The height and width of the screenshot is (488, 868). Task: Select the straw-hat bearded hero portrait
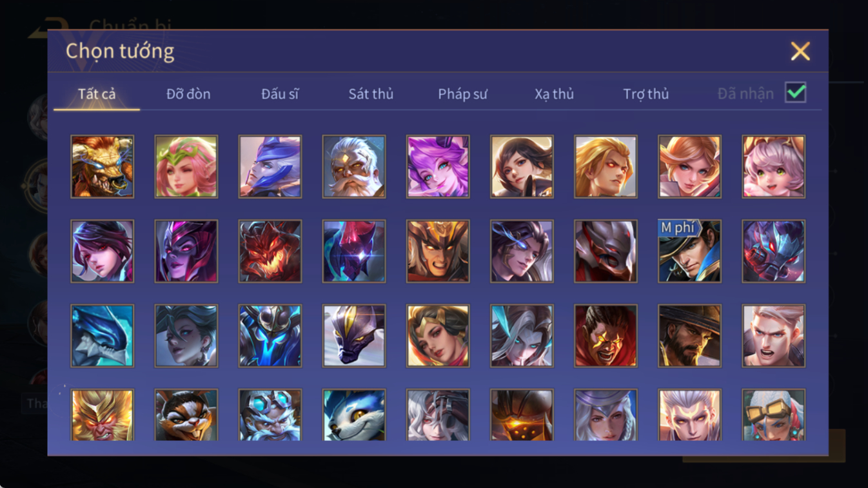[689, 336]
